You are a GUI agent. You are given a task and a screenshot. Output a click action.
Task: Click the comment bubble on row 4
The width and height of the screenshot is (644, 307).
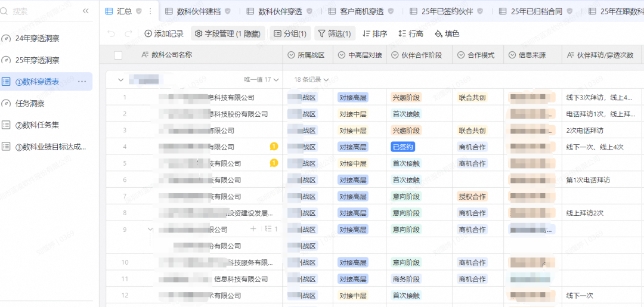[x=274, y=147]
